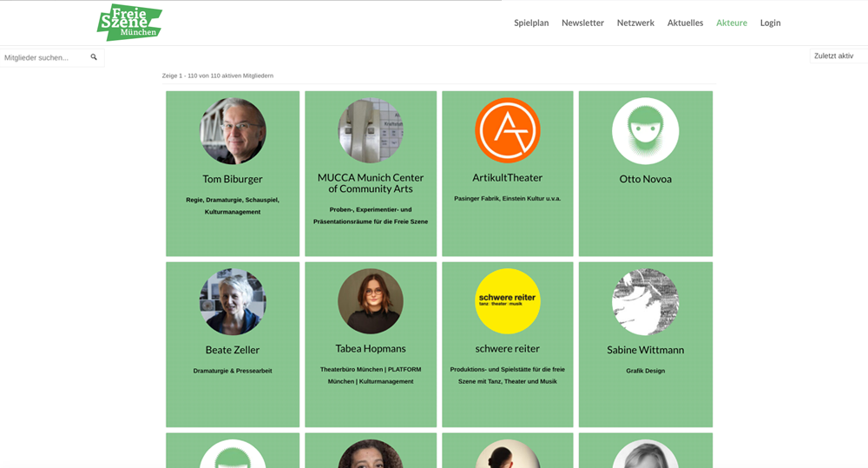Viewport: 868px width, 468px height.
Task: Focus the Mitglieder suchen search field
Action: [52, 57]
